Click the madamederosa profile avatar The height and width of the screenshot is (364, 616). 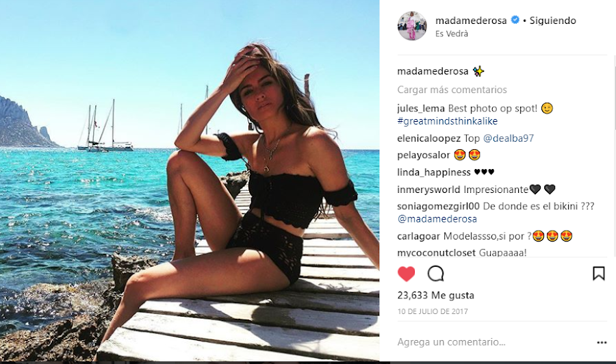pyautogui.click(x=412, y=26)
